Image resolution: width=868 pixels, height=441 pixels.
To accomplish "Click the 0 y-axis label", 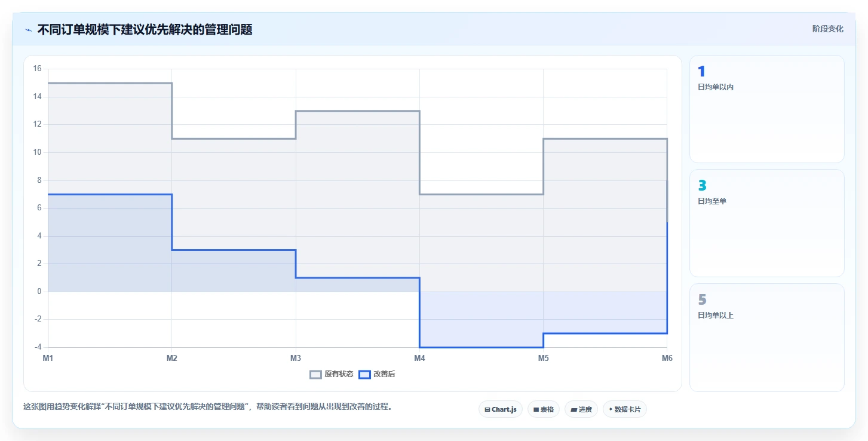I will 39,292.
